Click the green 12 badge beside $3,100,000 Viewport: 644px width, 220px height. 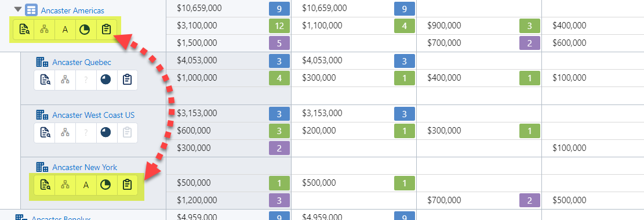click(279, 26)
